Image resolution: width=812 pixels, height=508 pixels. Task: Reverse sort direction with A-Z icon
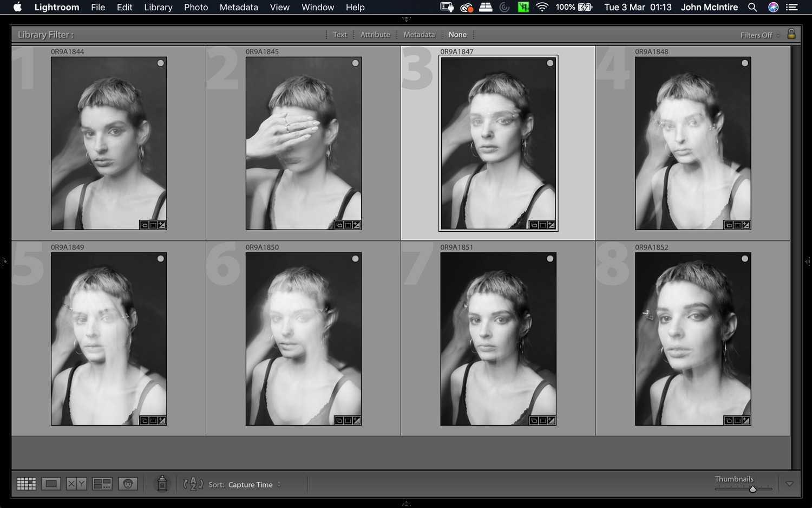193,484
